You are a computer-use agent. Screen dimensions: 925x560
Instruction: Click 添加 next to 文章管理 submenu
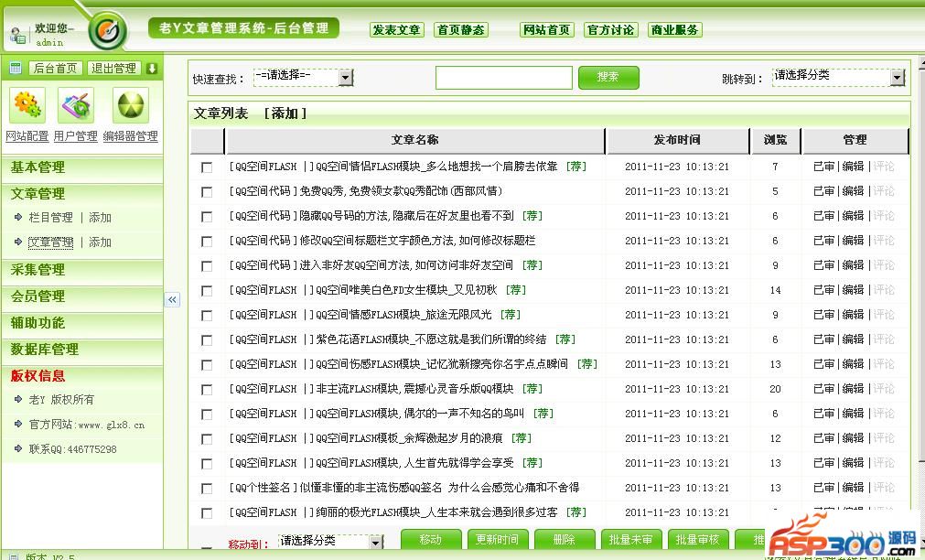coord(100,242)
